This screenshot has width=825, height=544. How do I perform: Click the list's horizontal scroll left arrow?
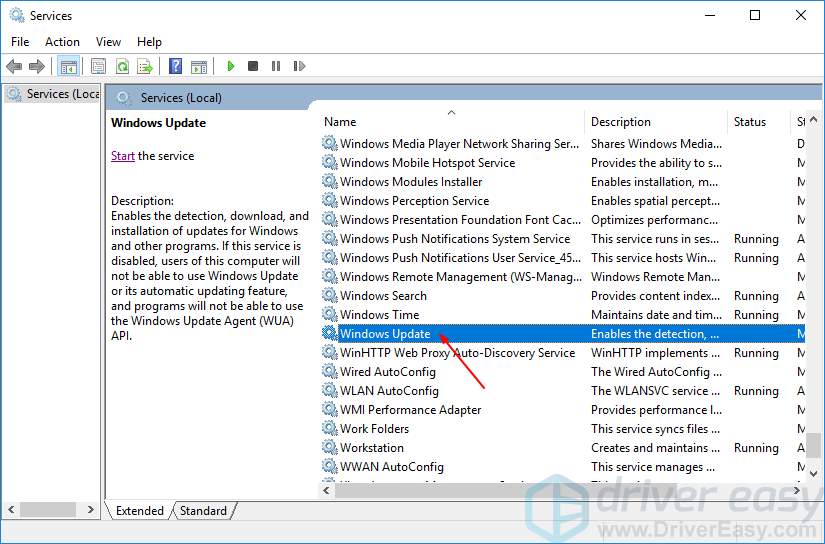pyautogui.click(x=326, y=490)
